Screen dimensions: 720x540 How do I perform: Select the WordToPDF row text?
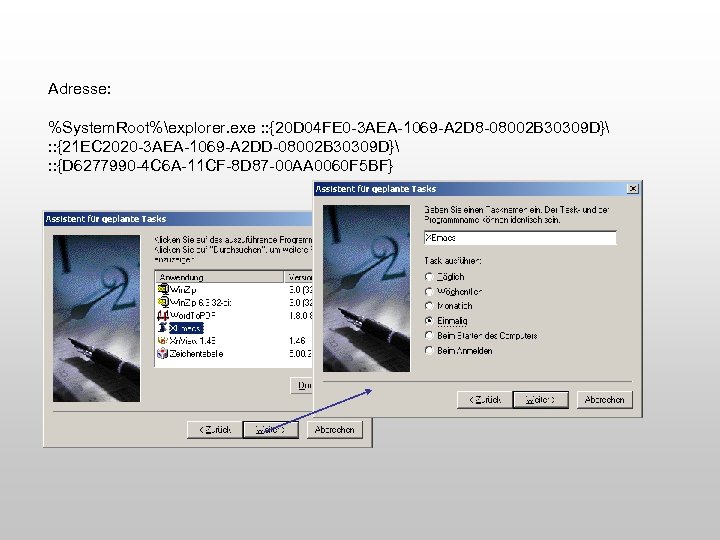click(192, 315)
